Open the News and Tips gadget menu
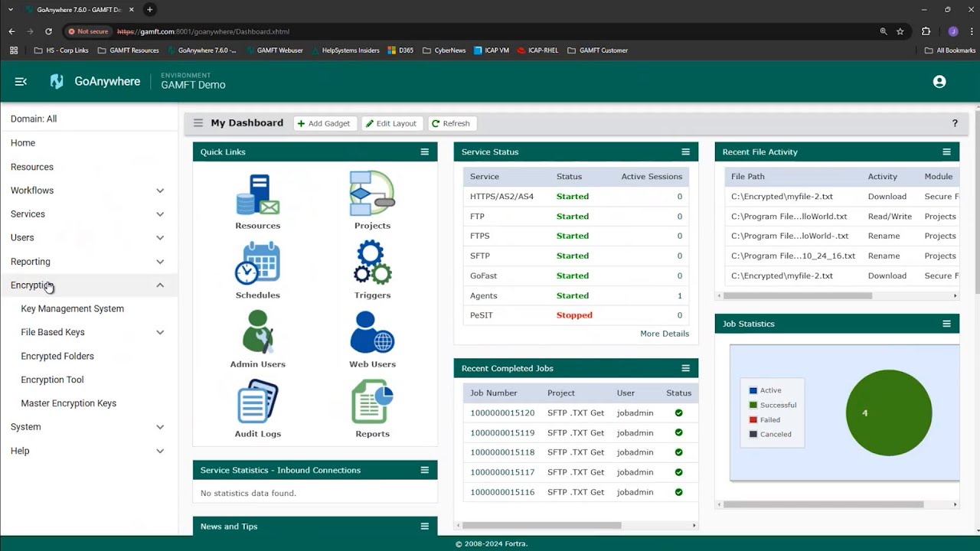 pos(425,527)
